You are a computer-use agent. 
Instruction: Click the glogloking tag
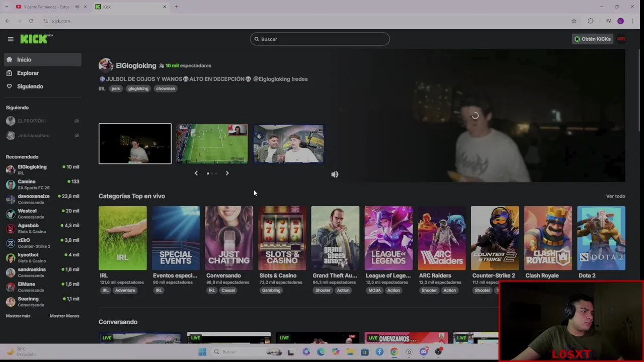tap(138, 88)
